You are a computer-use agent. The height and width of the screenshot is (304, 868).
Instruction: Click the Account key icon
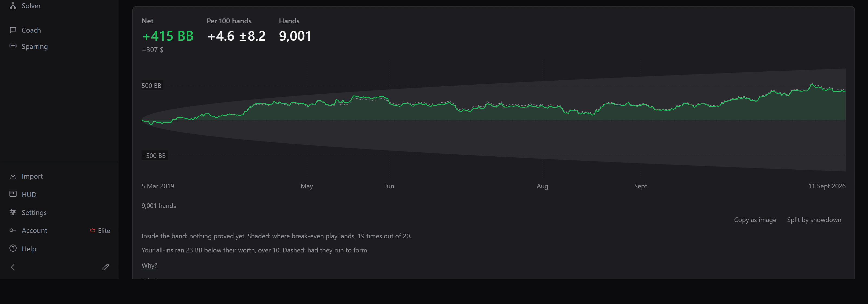[x=13, y=230]
